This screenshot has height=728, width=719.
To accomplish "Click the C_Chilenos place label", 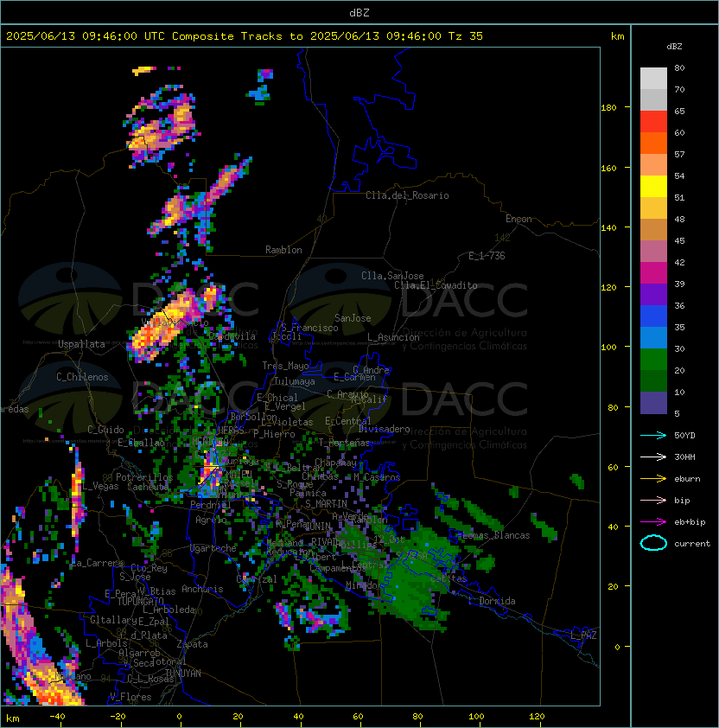I will pos(82,377).
